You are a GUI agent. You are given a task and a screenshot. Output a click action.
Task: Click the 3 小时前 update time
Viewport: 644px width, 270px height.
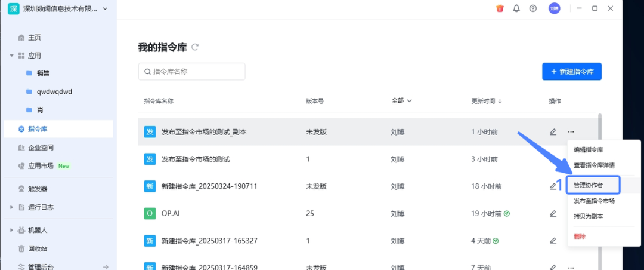pos(485,159)
